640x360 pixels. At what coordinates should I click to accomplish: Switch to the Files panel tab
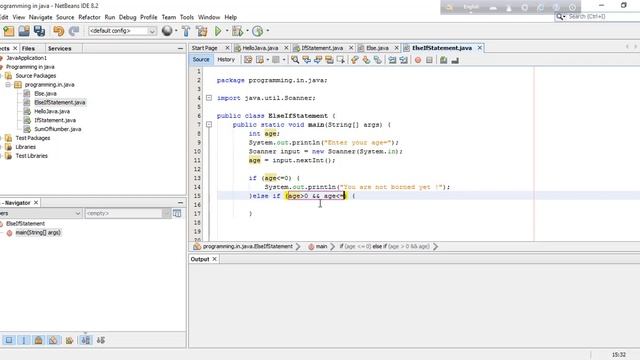28,48
